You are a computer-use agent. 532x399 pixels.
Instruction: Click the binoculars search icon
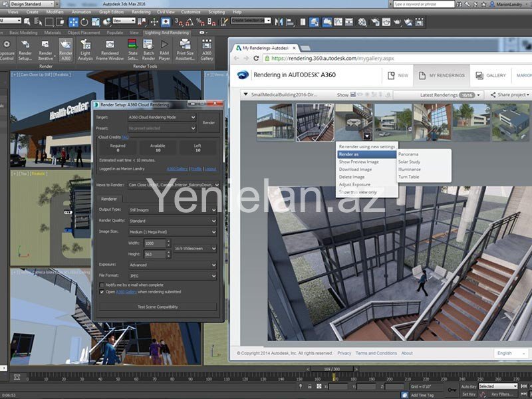[459, 4]
